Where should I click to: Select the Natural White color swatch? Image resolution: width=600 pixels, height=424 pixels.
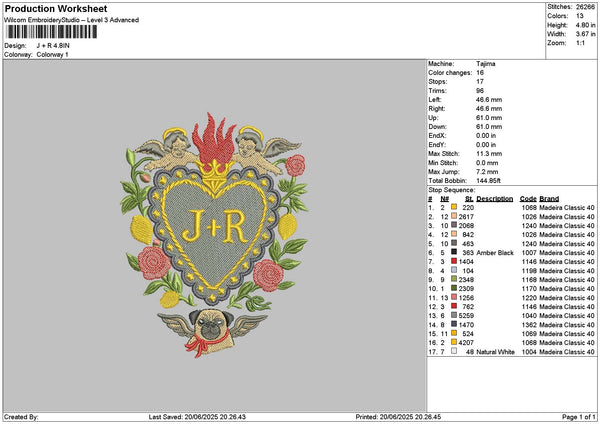click(x=454, y=352)
